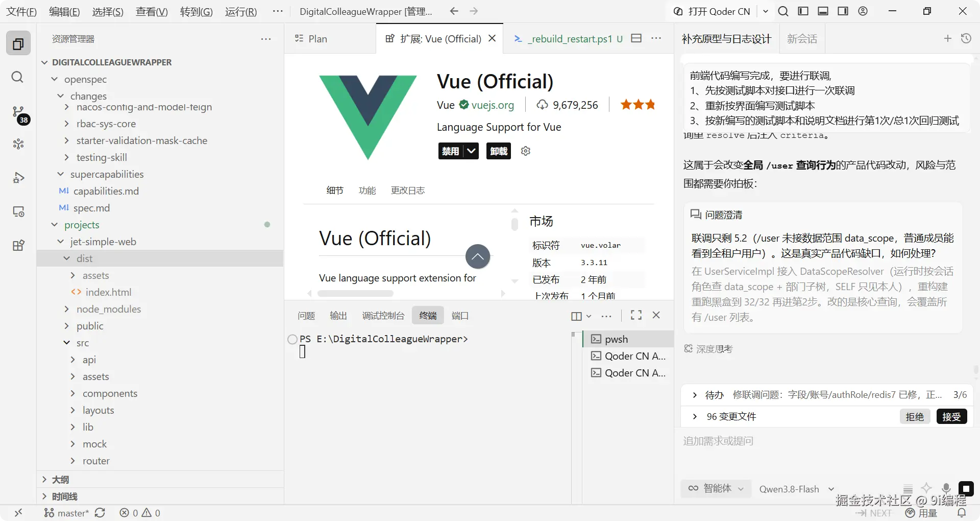Screen dimensions: 980x521
Task: Split the editor with the layout icon
Action: [636, 38]
